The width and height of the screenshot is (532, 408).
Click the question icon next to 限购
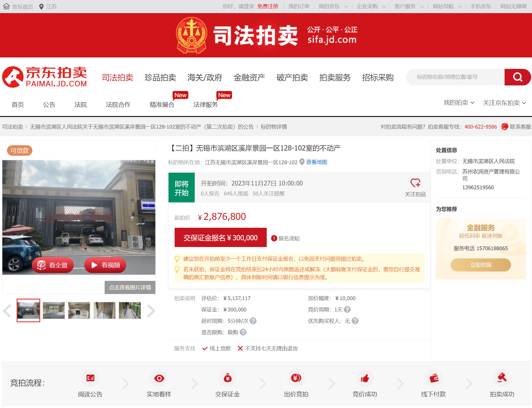tap(243, 332)
